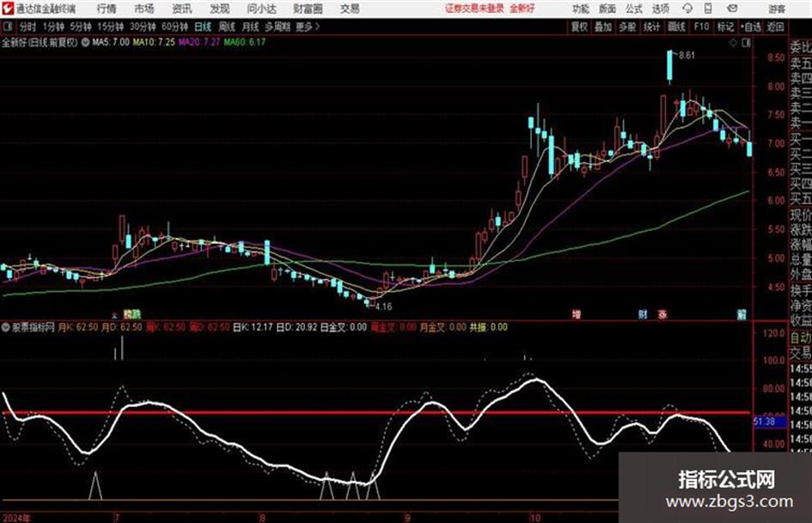
Task: Click the 日D: 20.92 indicator value
Action: click(x=296, y=327)
